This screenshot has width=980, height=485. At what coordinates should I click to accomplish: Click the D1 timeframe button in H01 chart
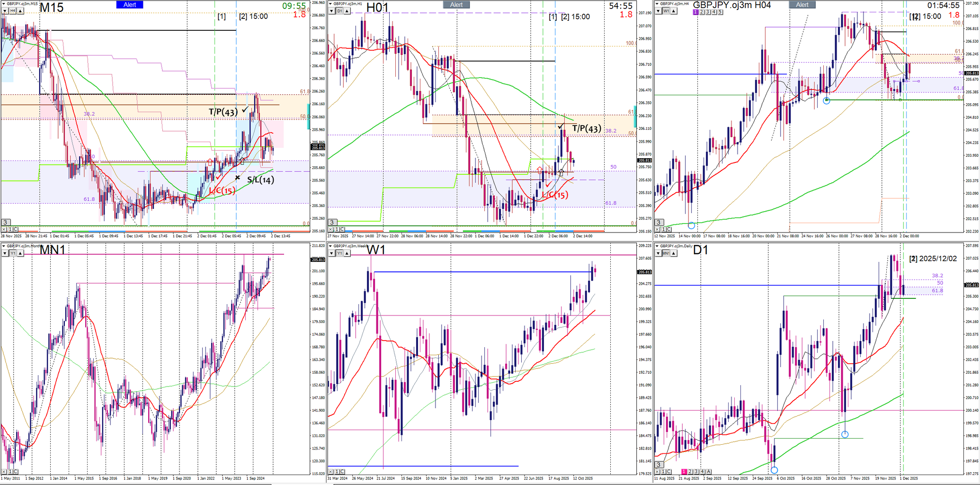339,10
